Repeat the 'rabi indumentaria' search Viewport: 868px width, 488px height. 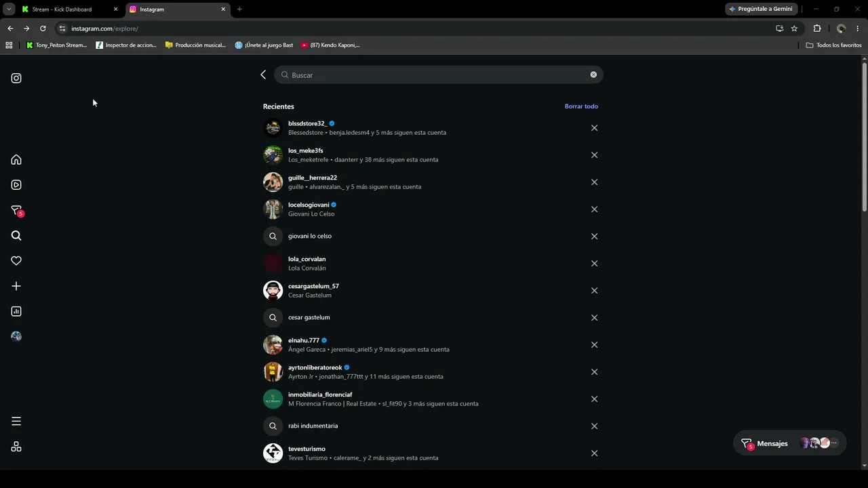coord(313,426)
